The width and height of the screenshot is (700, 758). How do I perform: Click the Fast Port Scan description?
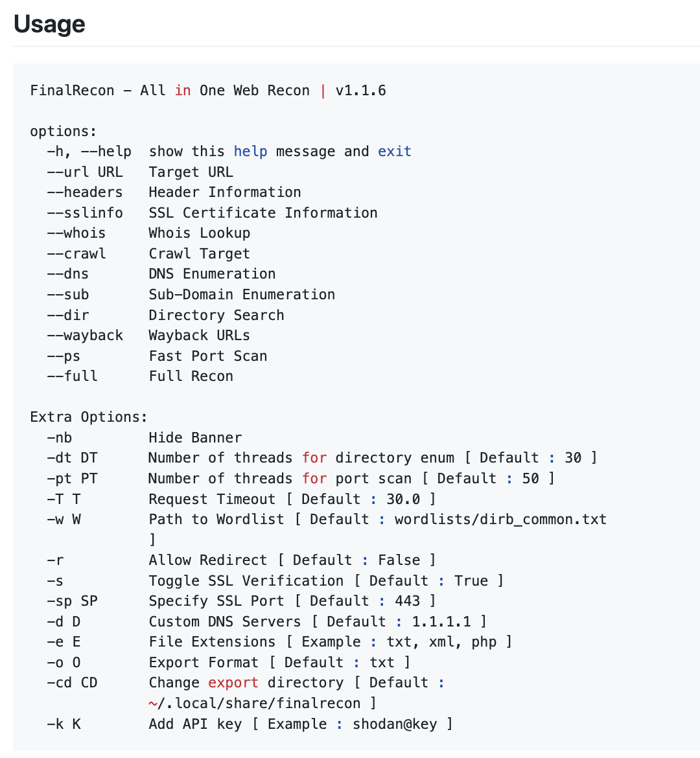click(x=208, y=356)
